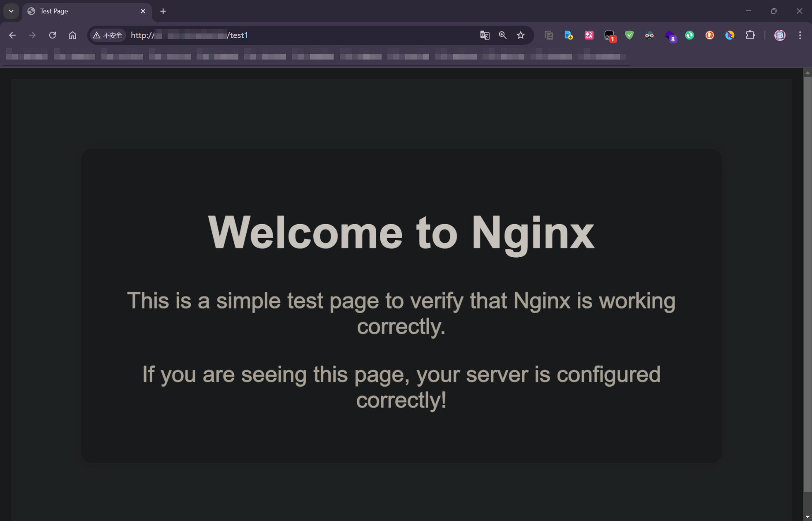Screen dimensions: 812x521
Task: Open the DuckDuckGo extension icon
Action: [709, 35]
